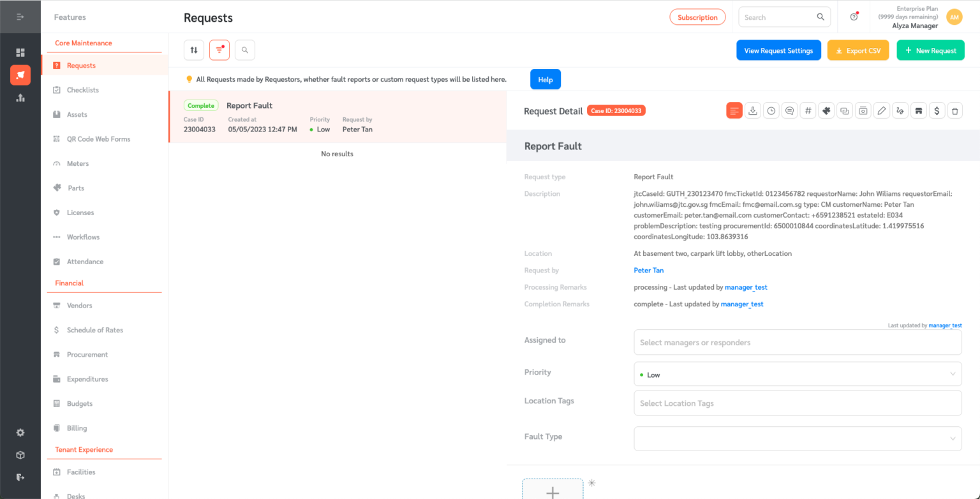Open the comments speech-bubble icon
Viewport: 980px width, 499px height.
click(789, 110)
